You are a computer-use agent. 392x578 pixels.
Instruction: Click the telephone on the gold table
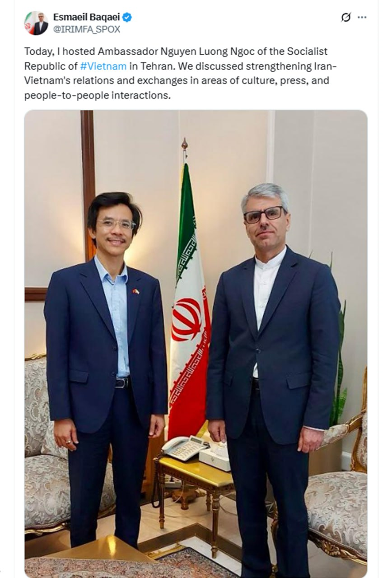click(184, 448)
